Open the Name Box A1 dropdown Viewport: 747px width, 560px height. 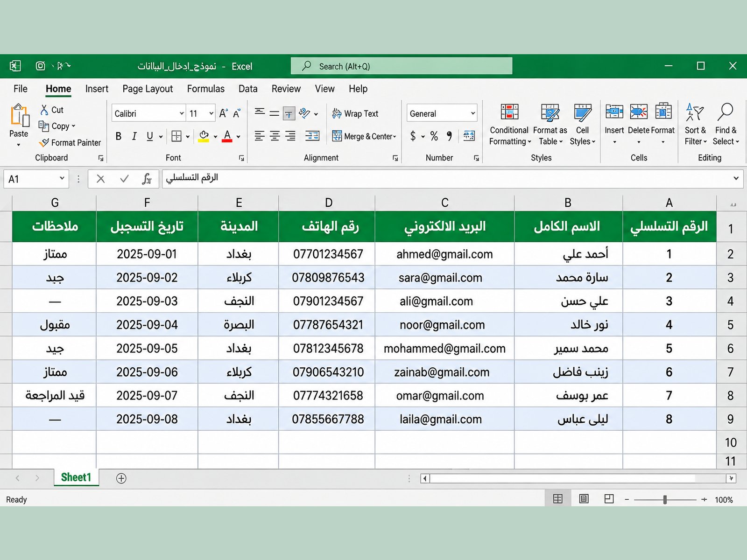tap(62, 178)
